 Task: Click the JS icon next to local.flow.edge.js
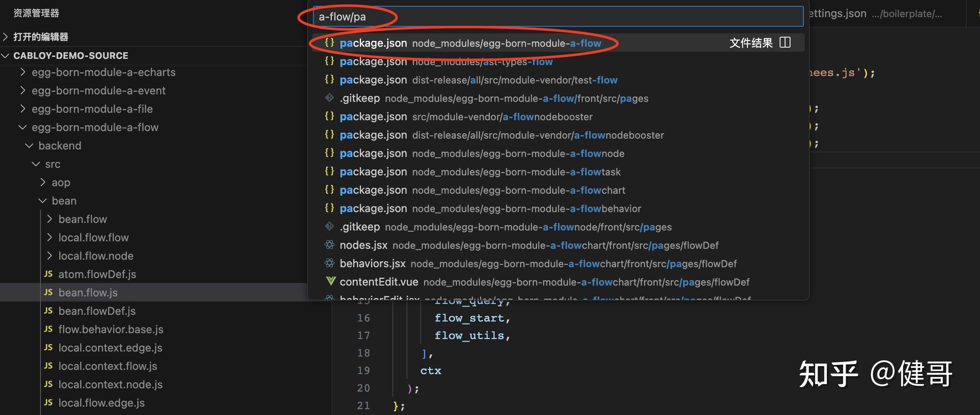(48, 402)
